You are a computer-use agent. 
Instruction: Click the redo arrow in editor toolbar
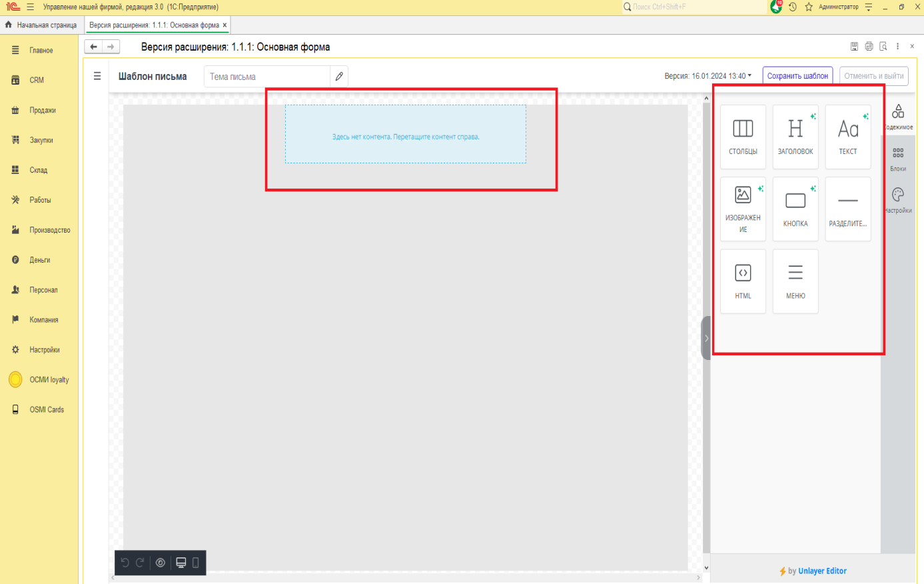[141, 563]
